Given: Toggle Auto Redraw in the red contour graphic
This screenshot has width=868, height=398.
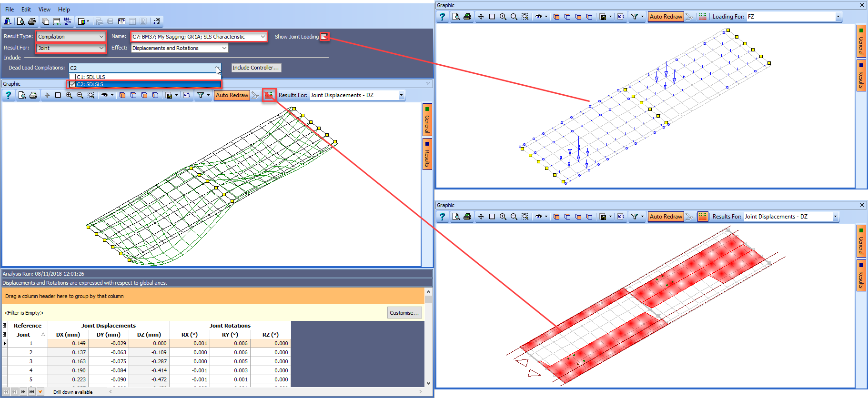Looking at the screenshot, I should click(x=666, y=217).
